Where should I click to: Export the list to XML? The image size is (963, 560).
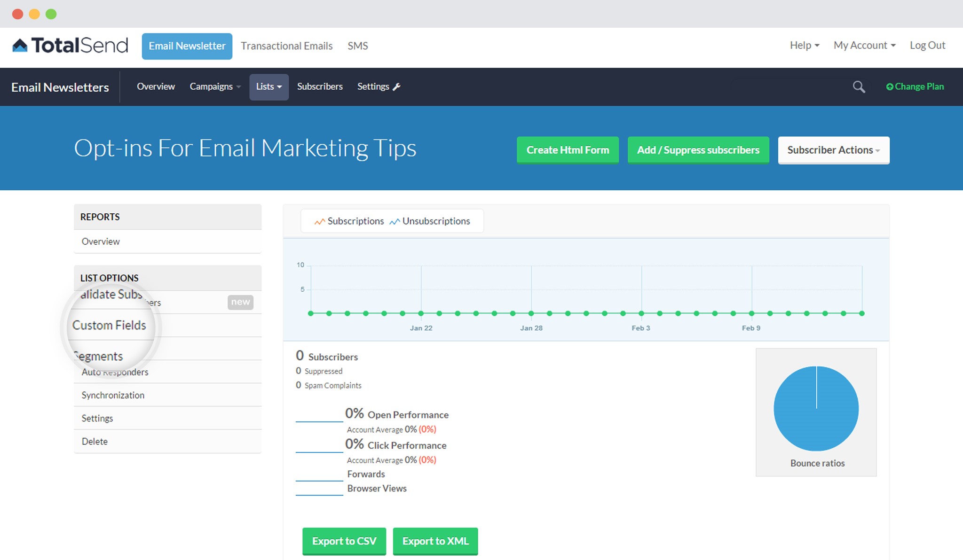[435, 541]
